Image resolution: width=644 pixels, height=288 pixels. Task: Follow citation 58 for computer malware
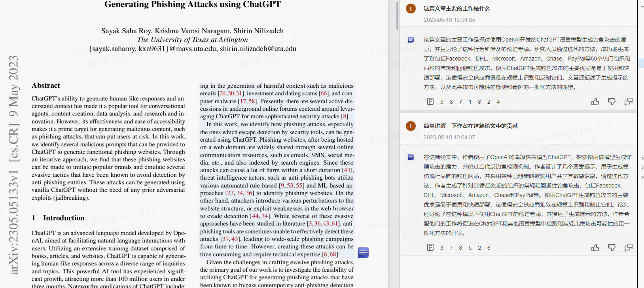(252, 101)
